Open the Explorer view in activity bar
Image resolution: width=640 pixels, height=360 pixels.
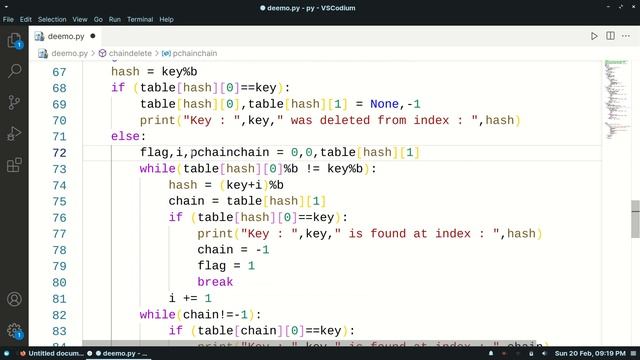[x=14, y=40]
